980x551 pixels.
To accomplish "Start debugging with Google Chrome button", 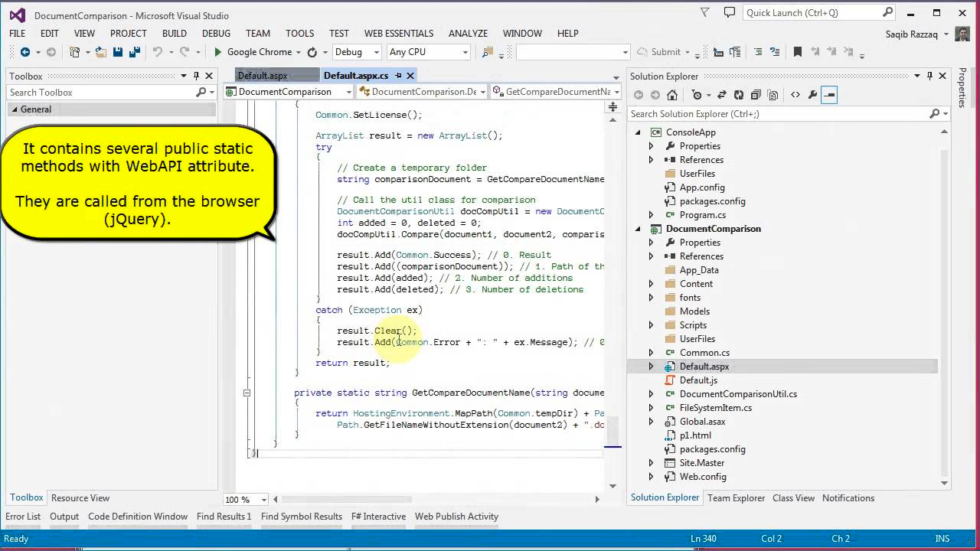I will 253,52.
